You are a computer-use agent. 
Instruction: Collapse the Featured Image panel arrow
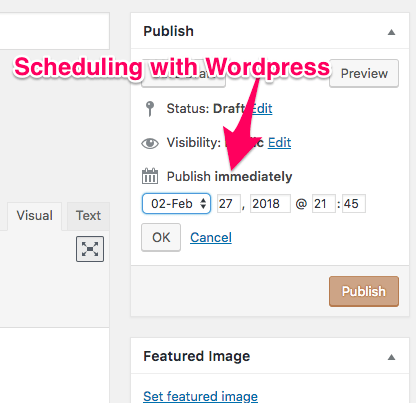(x=392, y=357)
